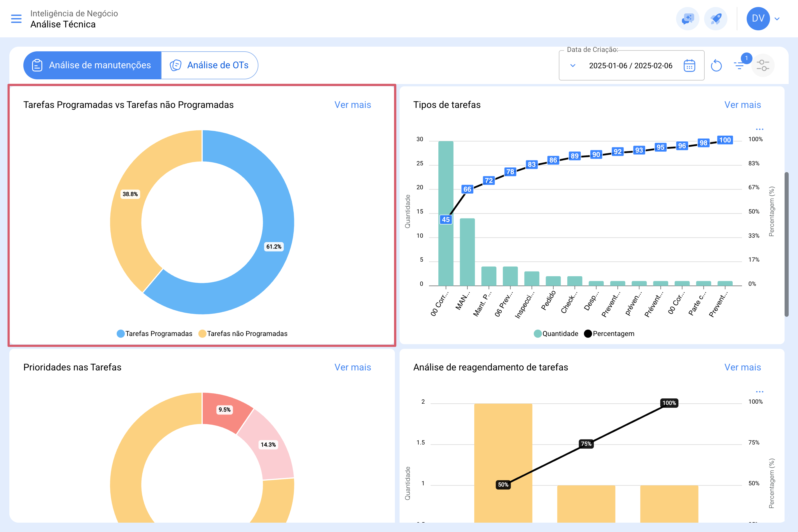Reset filters with the refresh icon
Screen dimensions: 798x532
tap(716, 66)
